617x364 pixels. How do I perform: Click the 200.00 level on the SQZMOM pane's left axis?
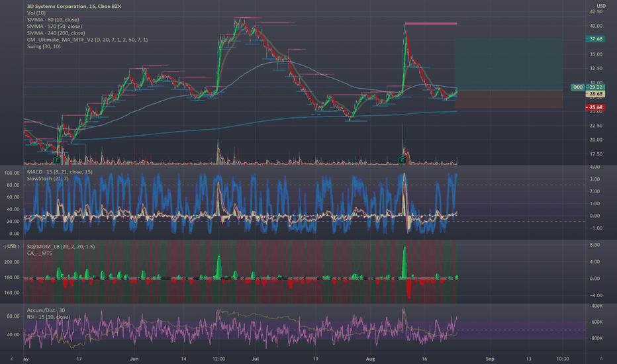coord(12,262)
